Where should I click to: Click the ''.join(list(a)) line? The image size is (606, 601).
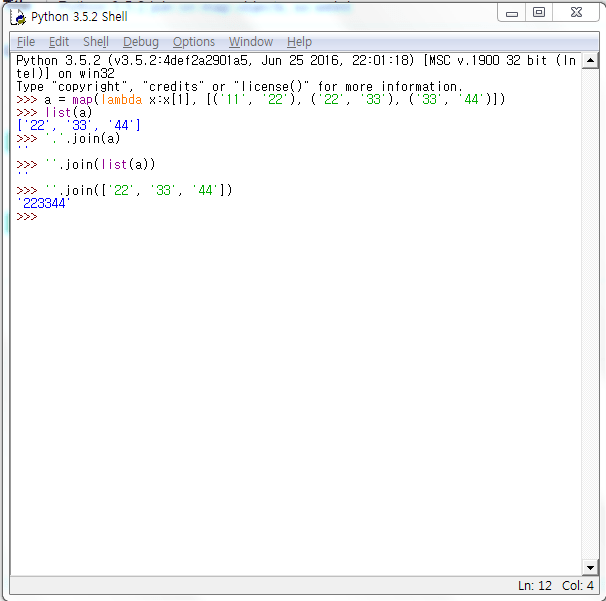tap(86, 165)
